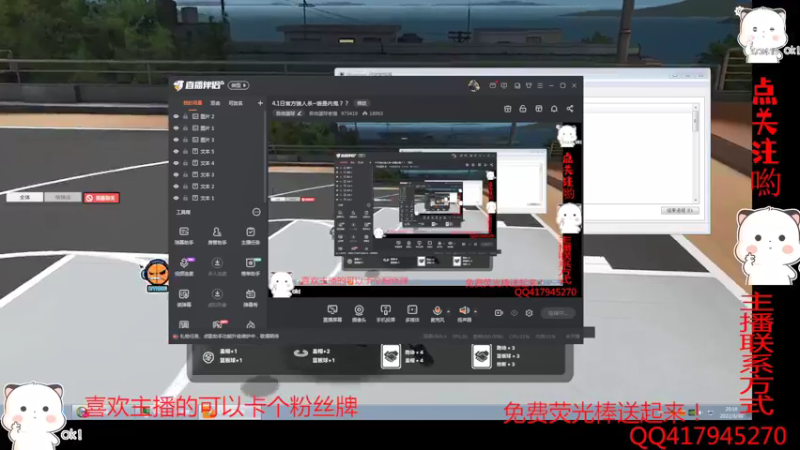The height and width of the screenshot is (450, 800).
Task: Add a new scene with the plus icon
Action: pos(260,103)
